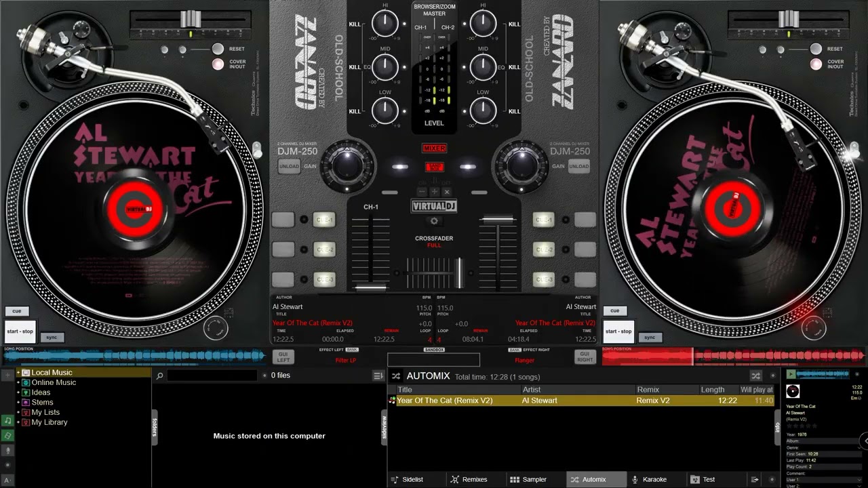Toggle the red MIXER button
The width and height of the screenshot is (868, 488).
[x=434, y=148]
